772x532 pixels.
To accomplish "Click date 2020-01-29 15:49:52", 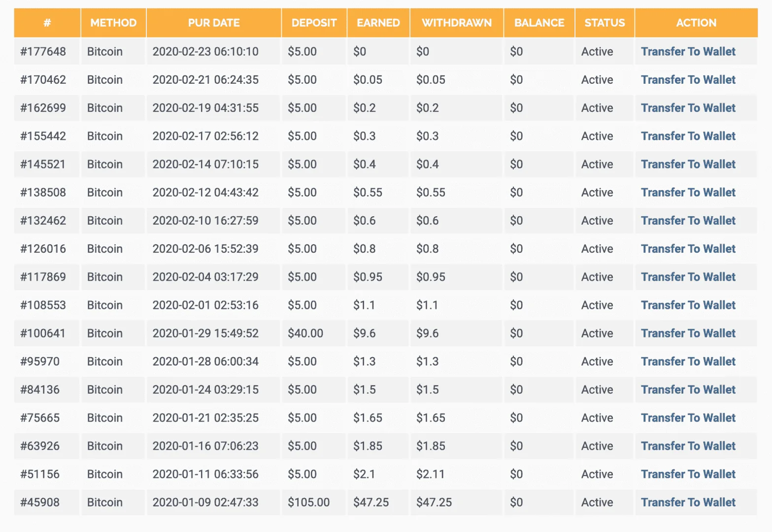I will pyautogui.click(x=205, y=333).
